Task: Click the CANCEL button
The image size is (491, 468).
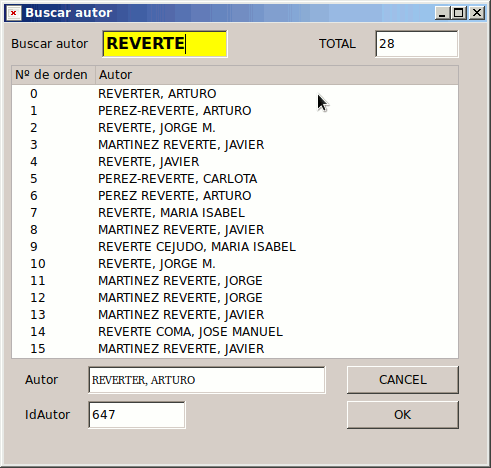Action: pyautogui.click(x=403, y=380)
